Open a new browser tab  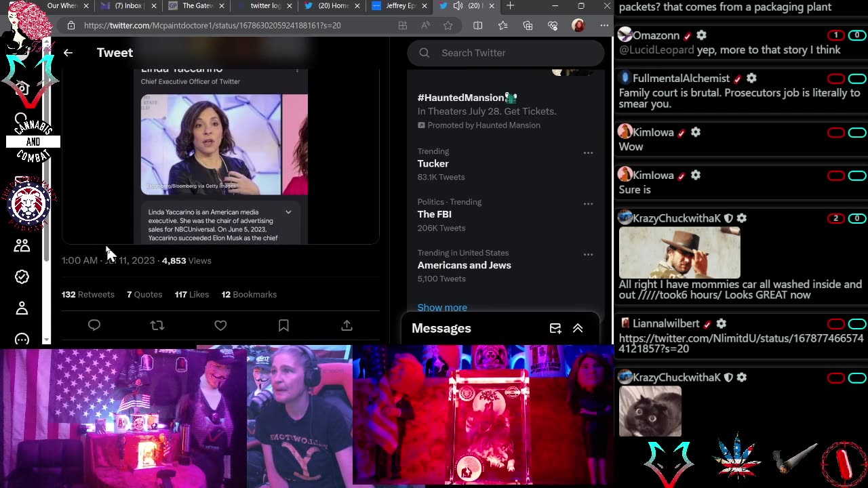click(x=510, y=6)
